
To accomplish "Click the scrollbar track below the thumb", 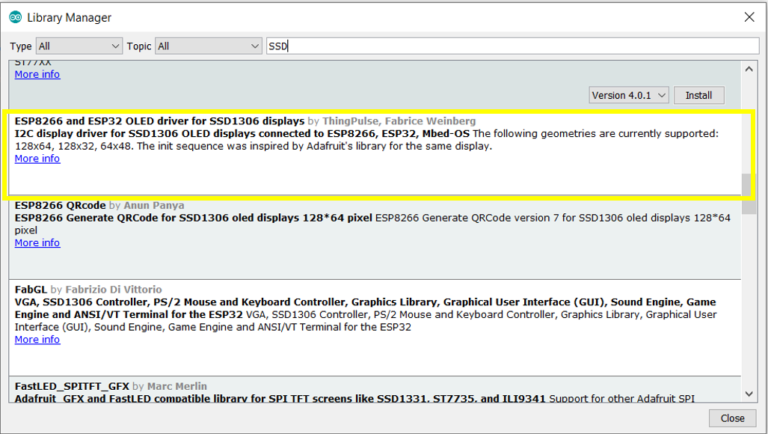I will 749,300.
